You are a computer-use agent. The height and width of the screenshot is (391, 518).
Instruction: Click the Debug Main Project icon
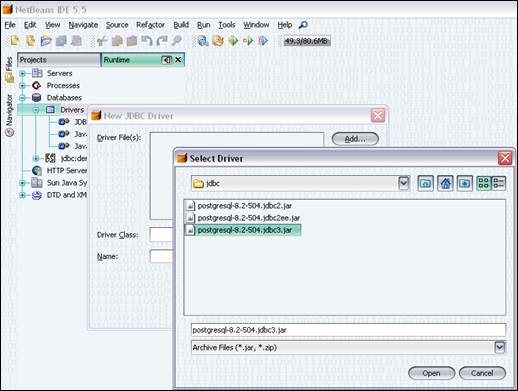click(248, 41)
